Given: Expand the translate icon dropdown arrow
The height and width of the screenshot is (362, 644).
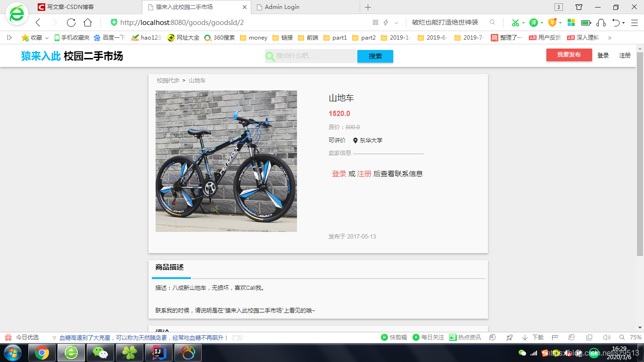Looking at the screenshot, I should click(x=542, y=23).
